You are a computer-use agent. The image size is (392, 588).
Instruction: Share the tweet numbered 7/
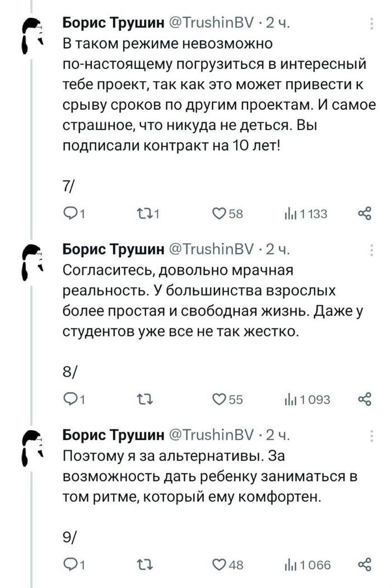[365, 213]
